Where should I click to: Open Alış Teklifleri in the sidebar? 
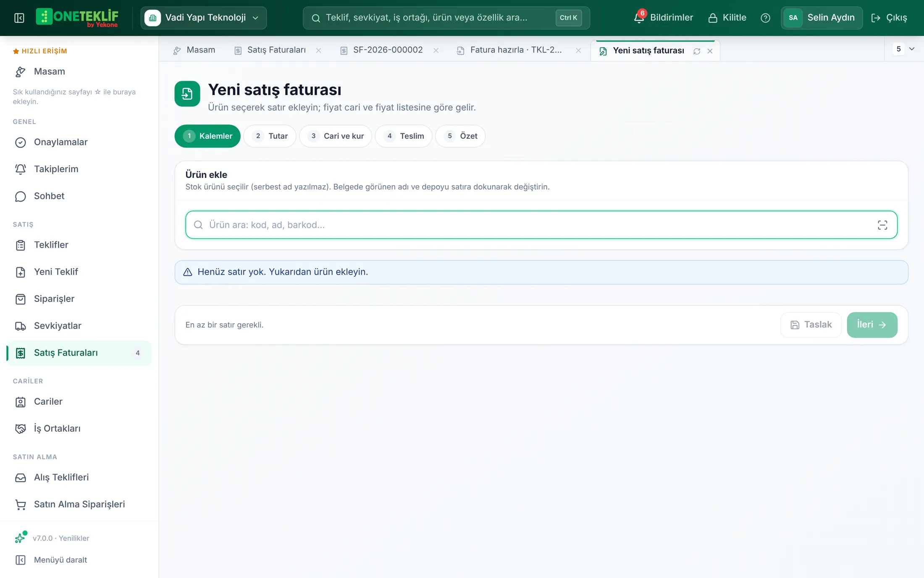79,477
